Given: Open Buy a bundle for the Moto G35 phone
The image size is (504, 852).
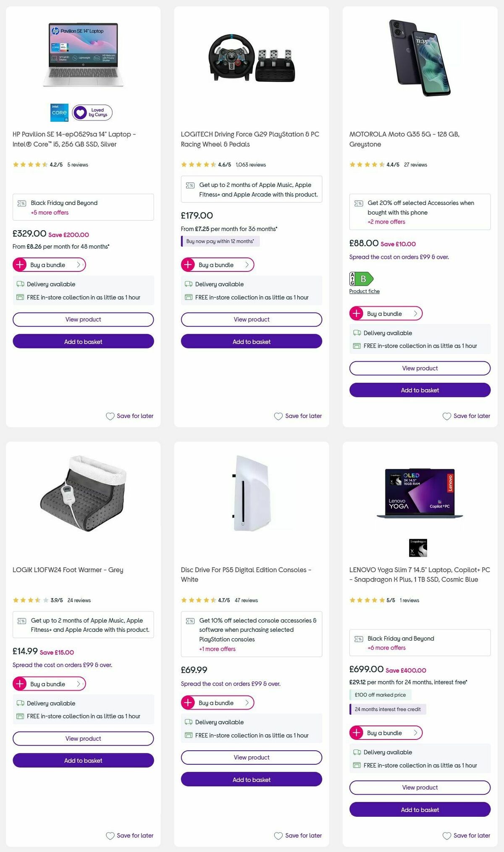Looking at the screenshot, I should pyautogui.click(x=386, y=313).
